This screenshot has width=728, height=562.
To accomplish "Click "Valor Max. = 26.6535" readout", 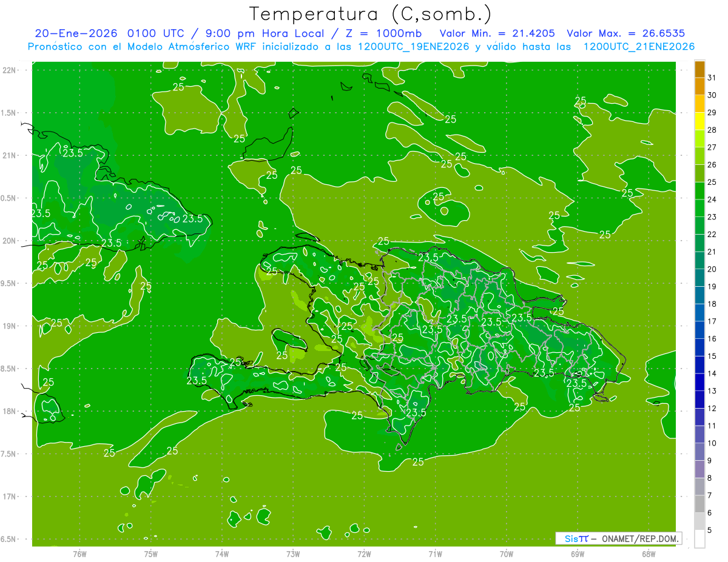I will [626, 33].
